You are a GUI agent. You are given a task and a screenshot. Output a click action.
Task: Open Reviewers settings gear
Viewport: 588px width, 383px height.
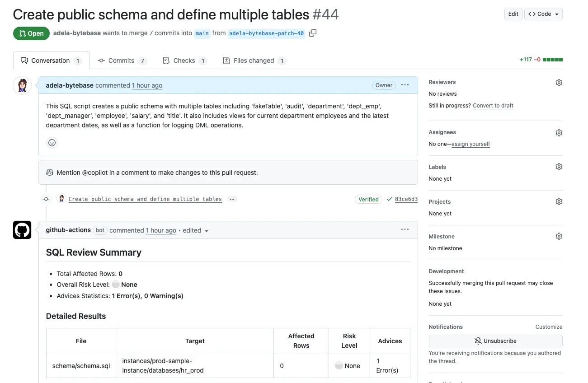click(559, 83)
